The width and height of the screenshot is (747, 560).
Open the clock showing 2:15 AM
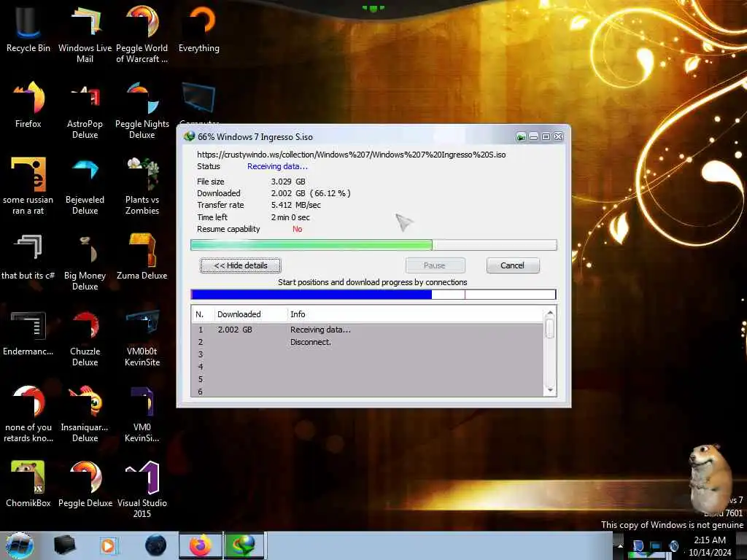[x=710, y=545]
